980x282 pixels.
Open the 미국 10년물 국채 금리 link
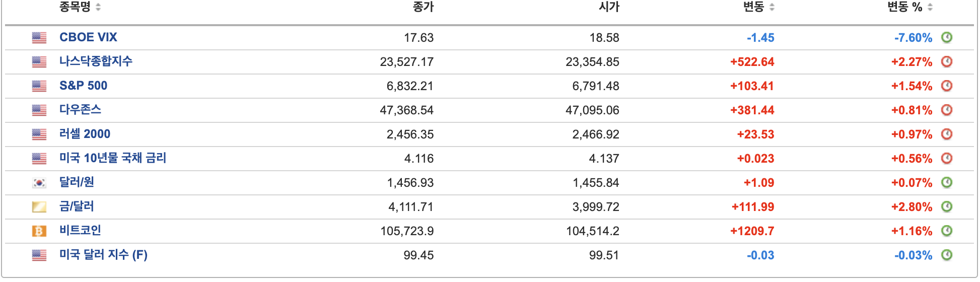pyautogui.click(x=113, y=158)
